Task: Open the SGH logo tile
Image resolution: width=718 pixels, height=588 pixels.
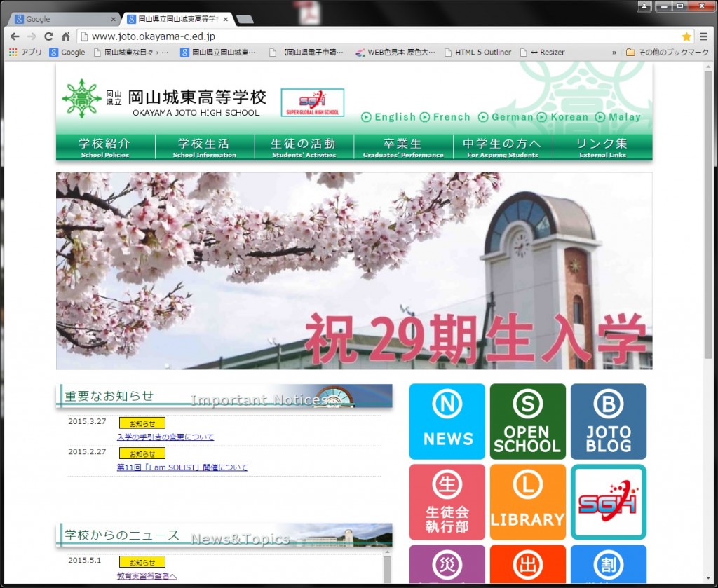Action: pos(609,502)
